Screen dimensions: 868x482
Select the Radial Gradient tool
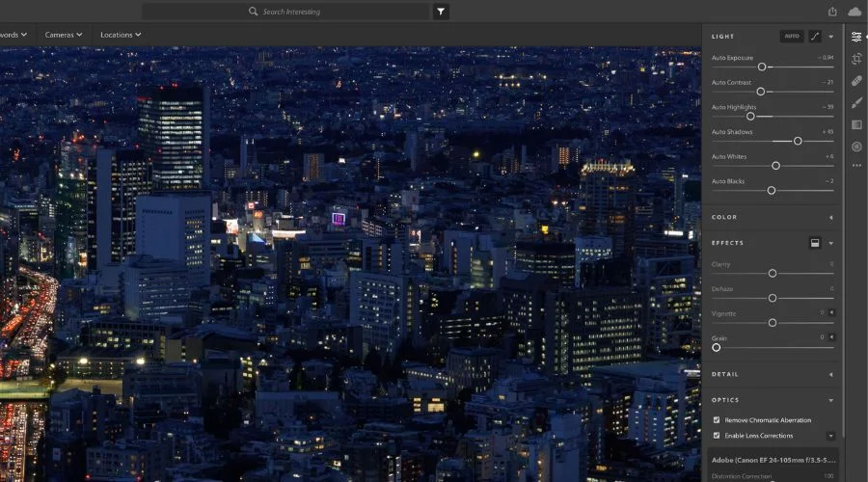click(x=856, y=147)
